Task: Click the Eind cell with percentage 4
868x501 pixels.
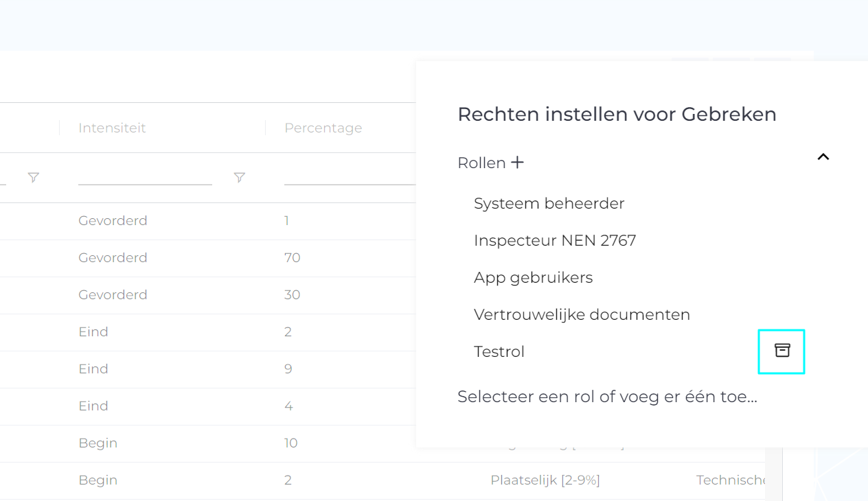Action: [93, 406]
